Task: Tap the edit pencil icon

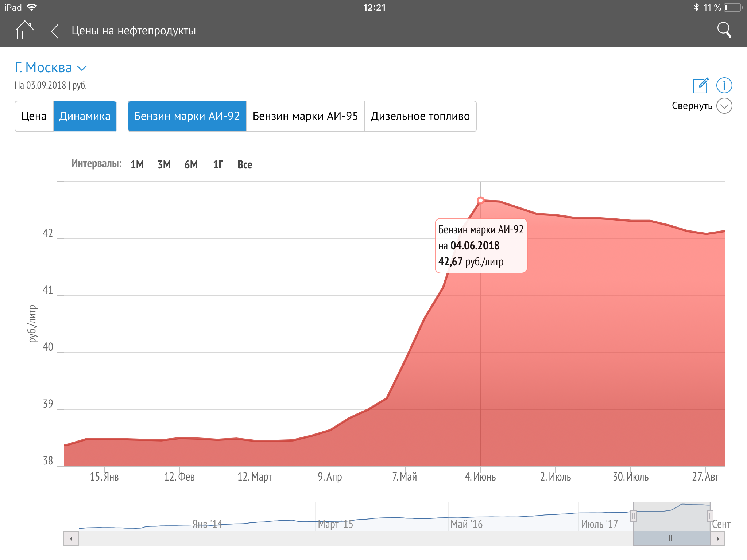Action: pos(700,85)
